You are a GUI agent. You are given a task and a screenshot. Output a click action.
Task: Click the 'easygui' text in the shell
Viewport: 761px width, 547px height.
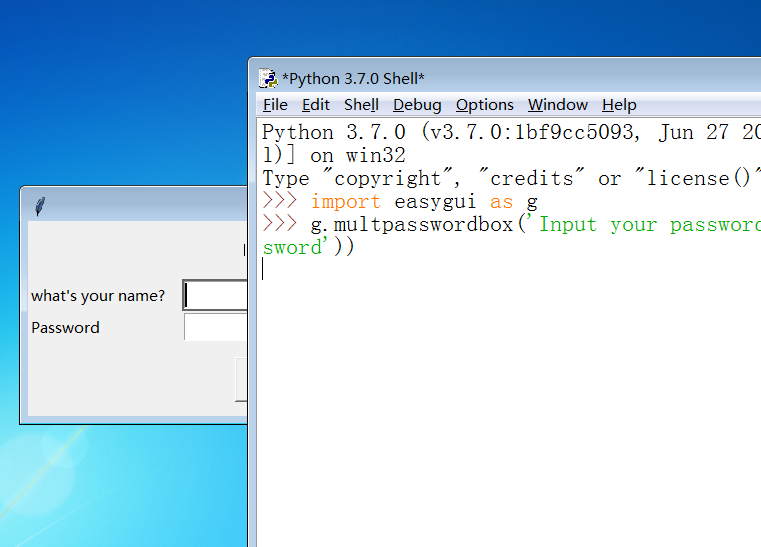coord(435,201)
